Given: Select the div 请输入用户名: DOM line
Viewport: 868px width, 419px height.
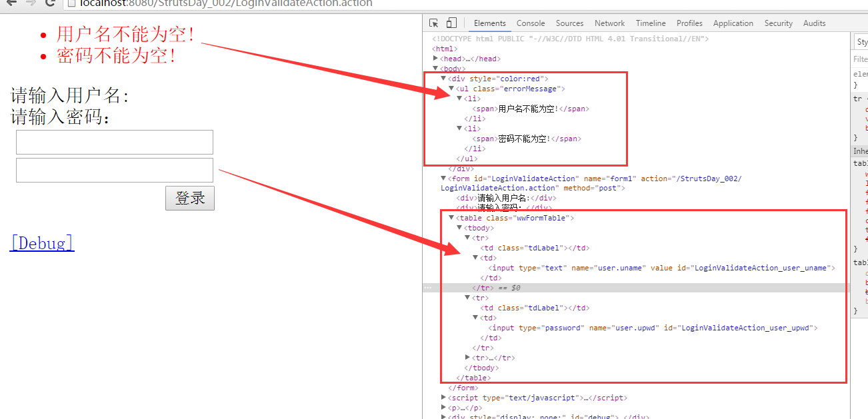Looking at the screenshot, I should 506,198.
